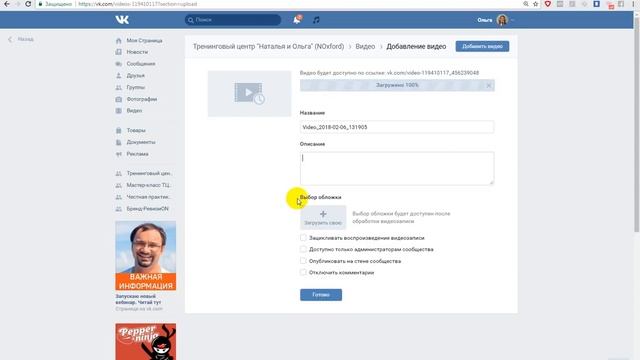Reload the page with the refresh icon
The width and height of the screenshot is (640, 360).
28,4
